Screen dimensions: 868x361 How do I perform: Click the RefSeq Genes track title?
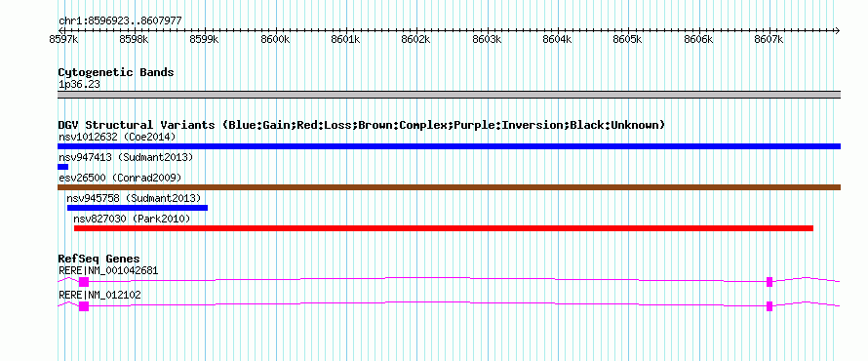(x=99, y=259)
